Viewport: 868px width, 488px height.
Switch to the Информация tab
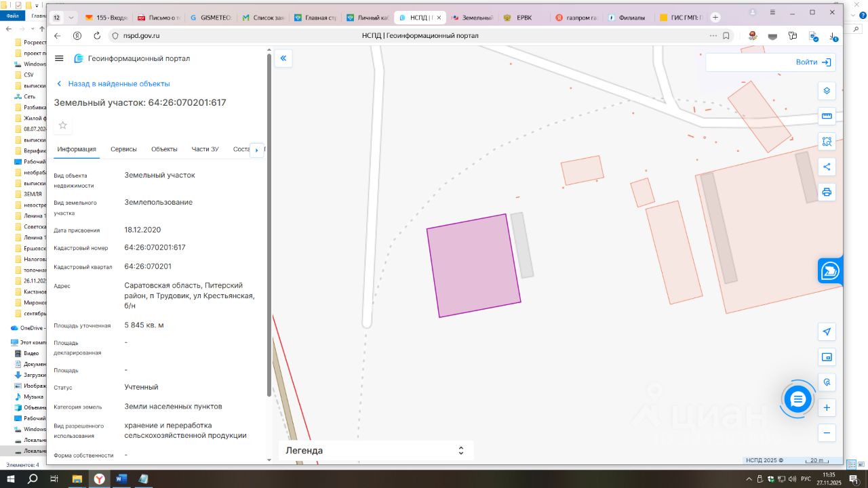[x=77, y=149]
